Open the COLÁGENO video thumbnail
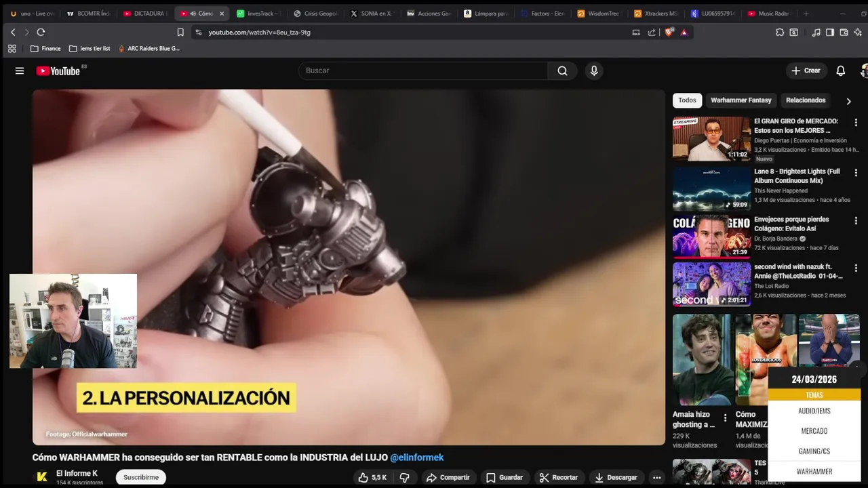Image resolution: width=868 pixels, height=488 pixels. click(x=711, y=237)
